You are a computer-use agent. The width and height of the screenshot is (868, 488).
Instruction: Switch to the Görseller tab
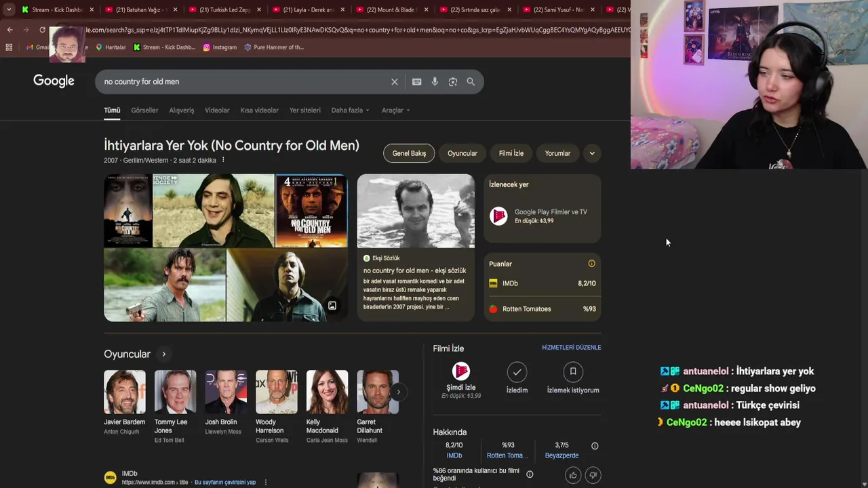[144, 110]
